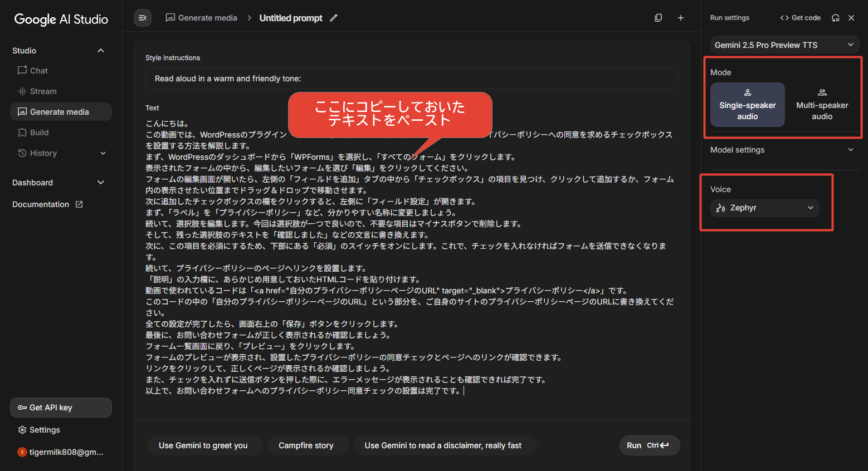868x471 pixels.
Task: Select Single-speaker audio mode
Action: [747, 105]
